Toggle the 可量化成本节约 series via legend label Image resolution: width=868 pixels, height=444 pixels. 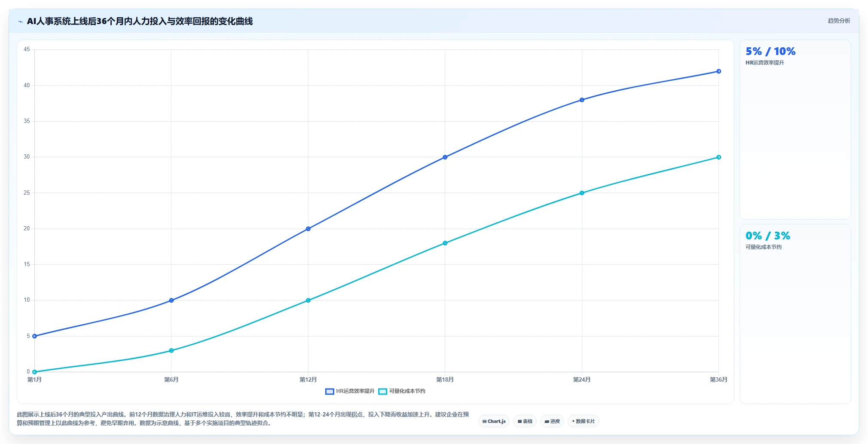(x=407, y=391)
